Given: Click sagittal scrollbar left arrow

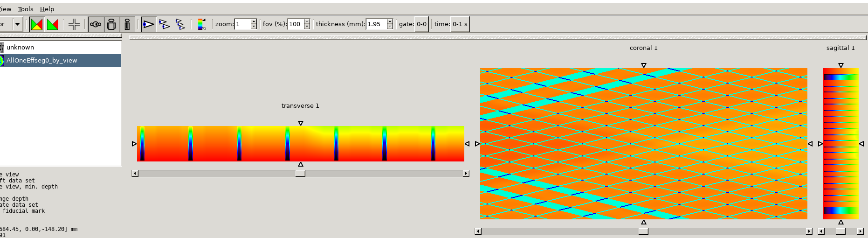Looking at the screenshot, I should (x=821, y=231).
